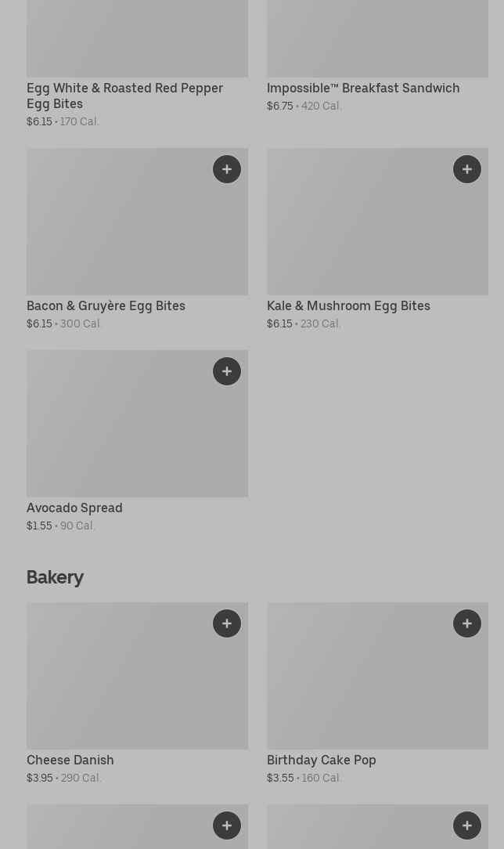Viewport: 504px width, 849px height.
Task: Add Cheese Danish using plus icon
Action: pyautogui.click(x=227, y=623)
